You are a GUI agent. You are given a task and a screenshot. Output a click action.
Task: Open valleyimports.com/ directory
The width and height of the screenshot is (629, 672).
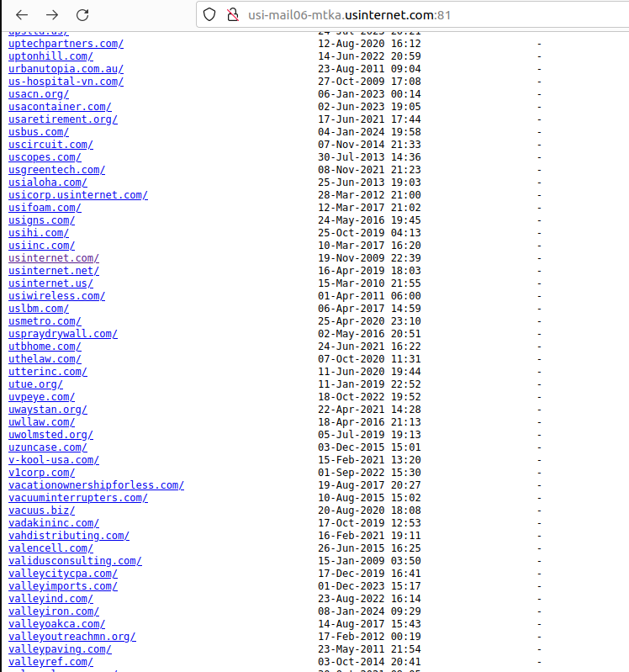point(63,586)
